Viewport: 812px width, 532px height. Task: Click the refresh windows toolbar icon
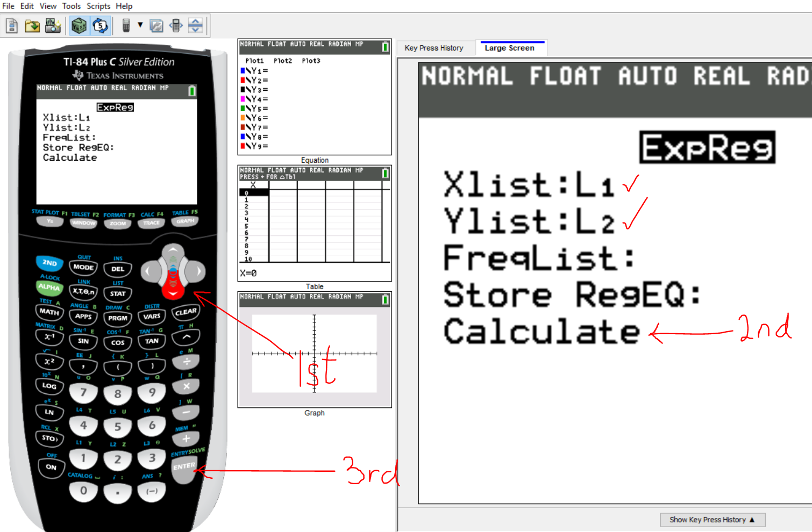[156, 26]
